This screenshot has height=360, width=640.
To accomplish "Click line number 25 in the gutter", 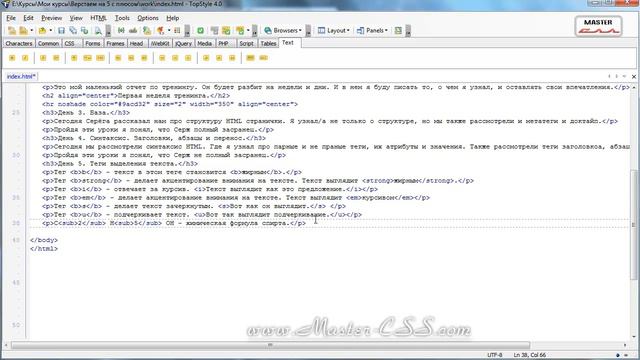I will tap(16, 113).
